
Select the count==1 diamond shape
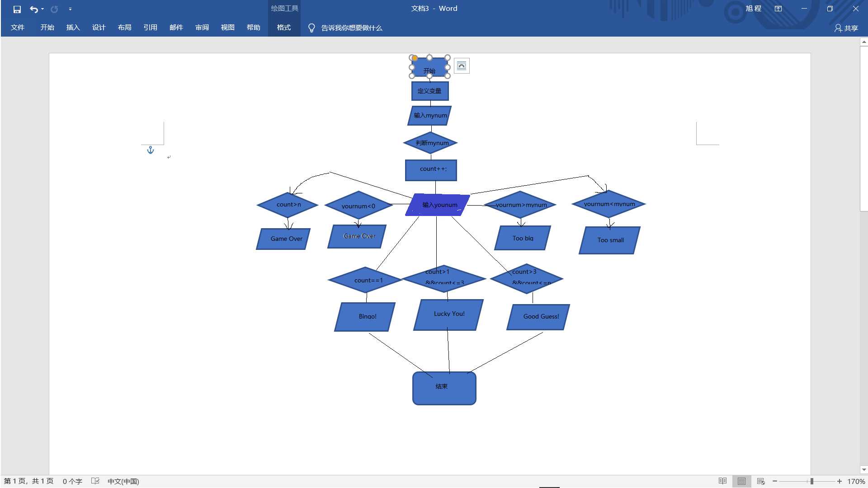point(365,280)
